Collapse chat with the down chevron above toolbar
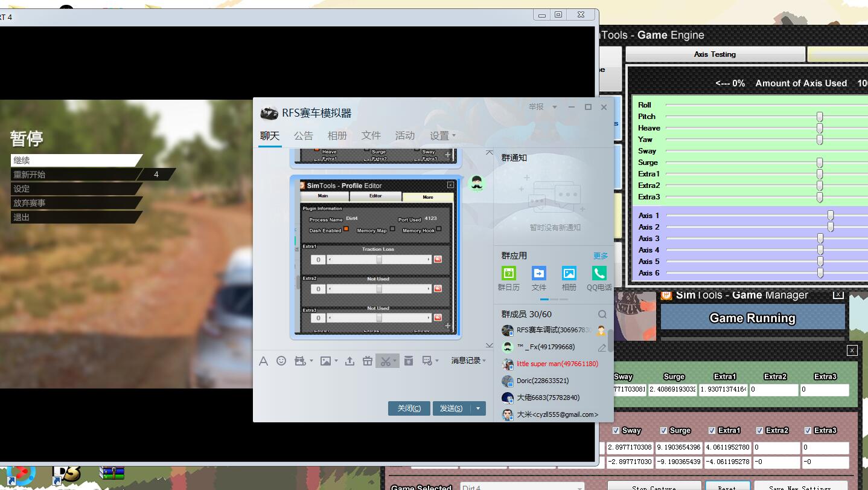This screenshot has width=868, height=490. [x=489, y=345]
